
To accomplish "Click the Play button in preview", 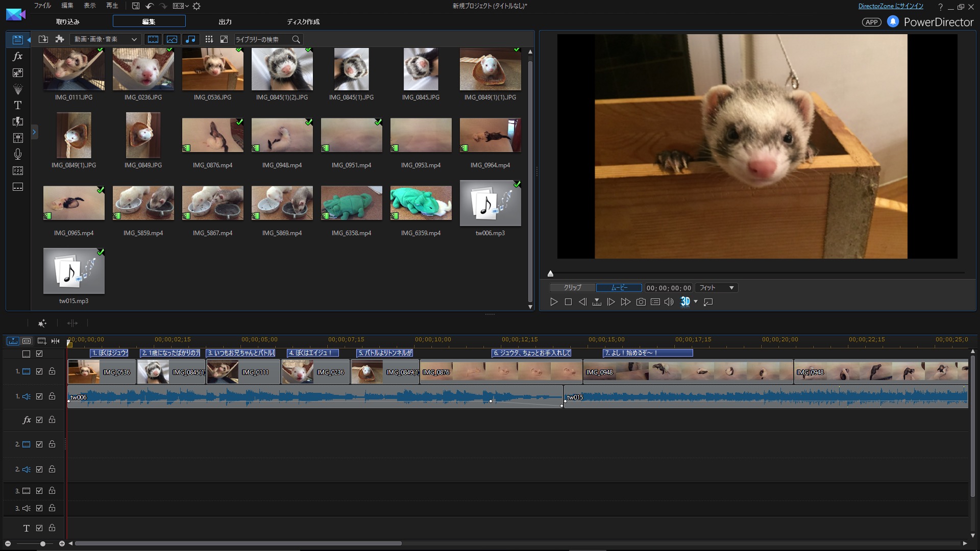I will pos(554,302).
